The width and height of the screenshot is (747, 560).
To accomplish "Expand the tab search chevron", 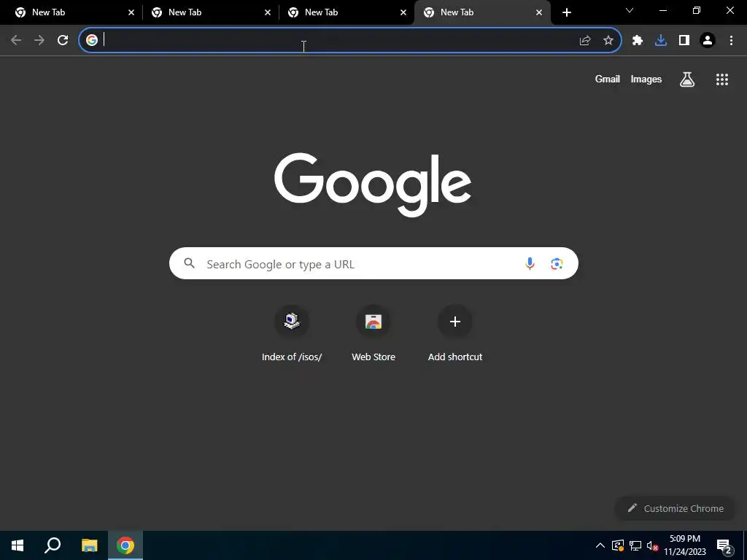I will click(x=630, y=10).
